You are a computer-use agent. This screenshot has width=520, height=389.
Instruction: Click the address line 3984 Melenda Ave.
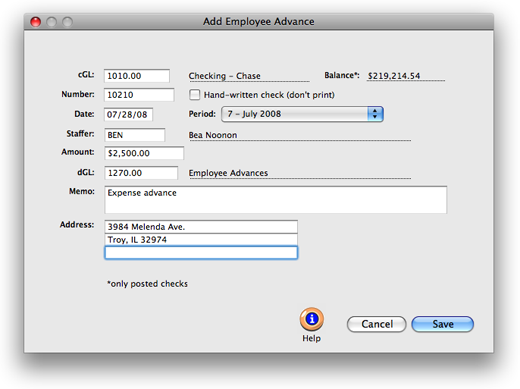tap(201, 227)
